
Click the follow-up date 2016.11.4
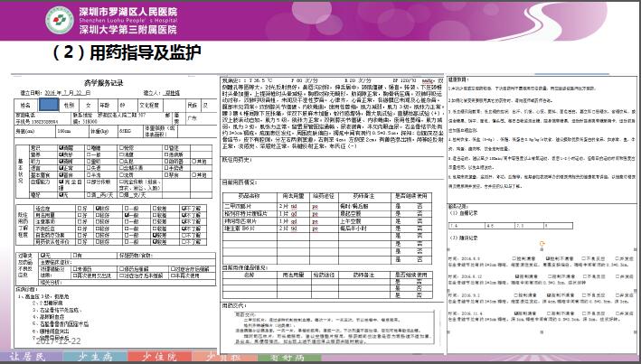[x=470, y=313]
